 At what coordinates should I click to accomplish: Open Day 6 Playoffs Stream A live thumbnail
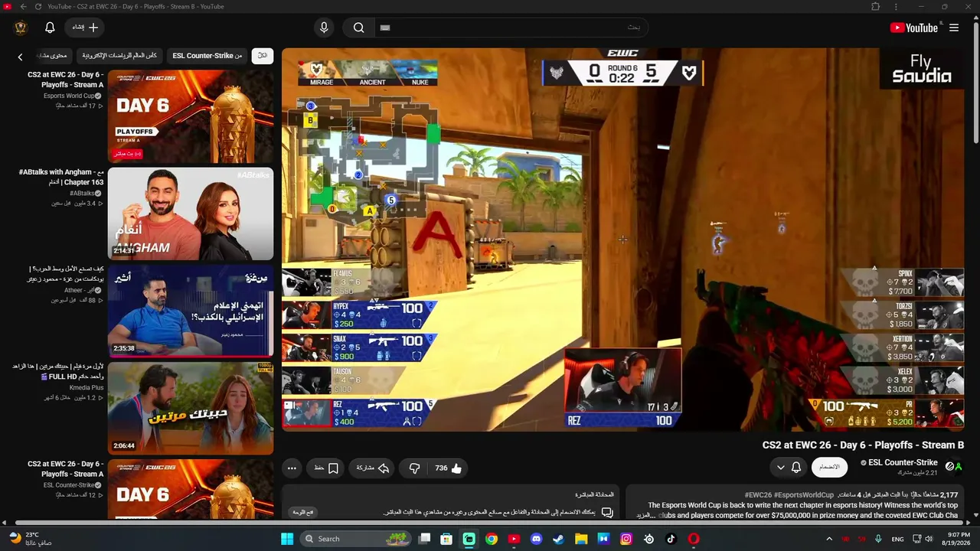tap(191, 116)
